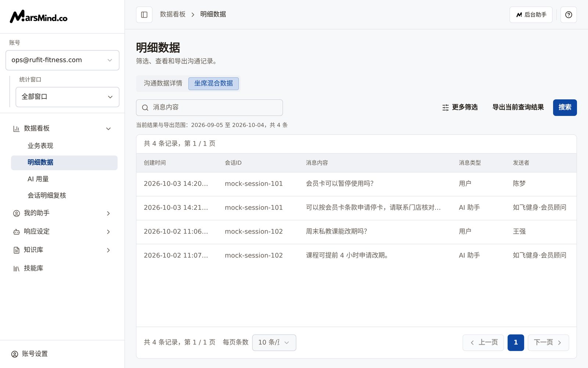Click timestamp 2026-10-02 11:06…
The height and width of the screenshot is (368, 588).
click(x=176, y=231)
